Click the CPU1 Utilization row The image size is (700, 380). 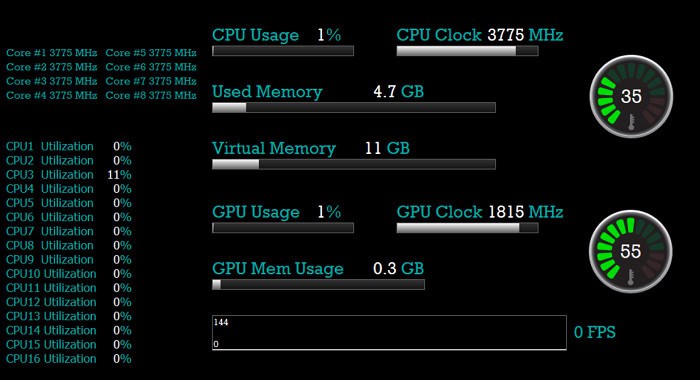pos(69,146)
